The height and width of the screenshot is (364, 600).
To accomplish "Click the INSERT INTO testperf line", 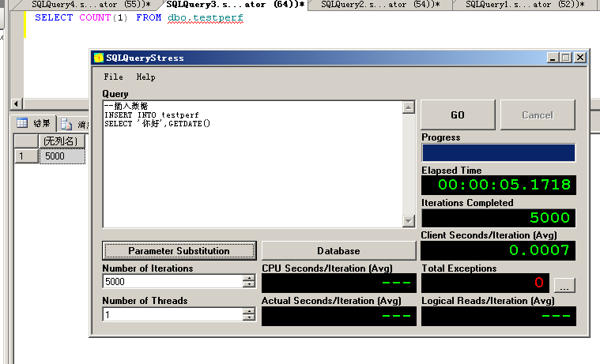I will pos(152,115).
